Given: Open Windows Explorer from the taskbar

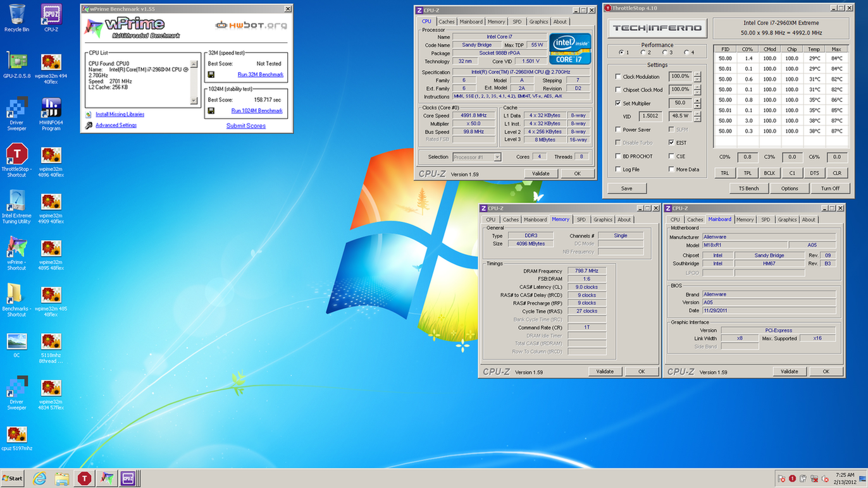Looking at the screenshot, I should pyautogui.click(x=61, y=479).
